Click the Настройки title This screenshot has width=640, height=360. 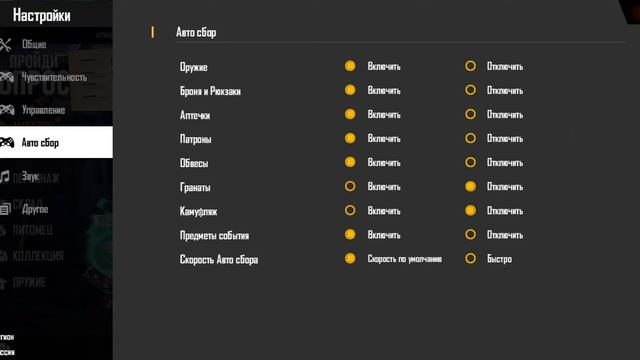42,16
